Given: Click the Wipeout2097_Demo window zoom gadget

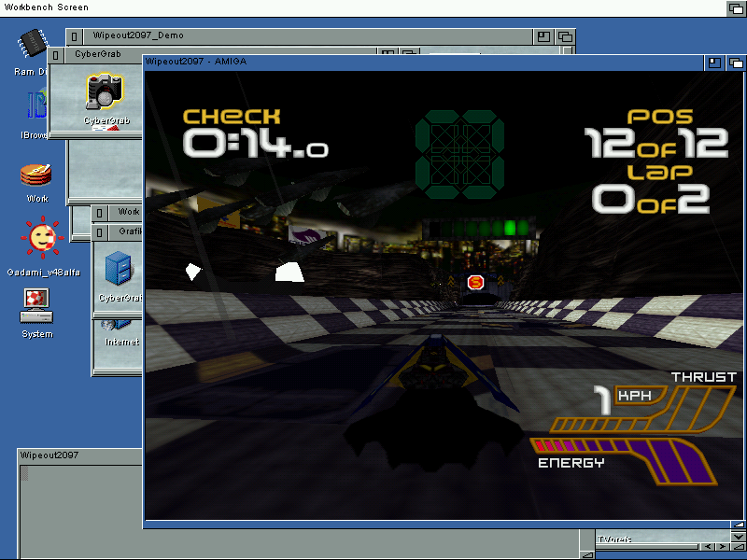Looking at the screenshot, I should tap(543, 36).
